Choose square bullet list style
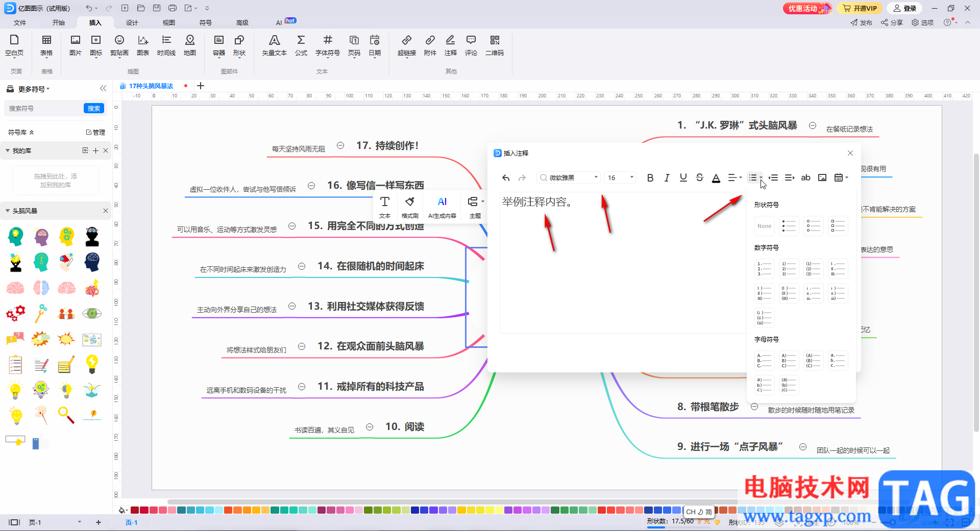The height and width of the screenshot is (531, 980). pyautogui.click(x=838, y=226)
